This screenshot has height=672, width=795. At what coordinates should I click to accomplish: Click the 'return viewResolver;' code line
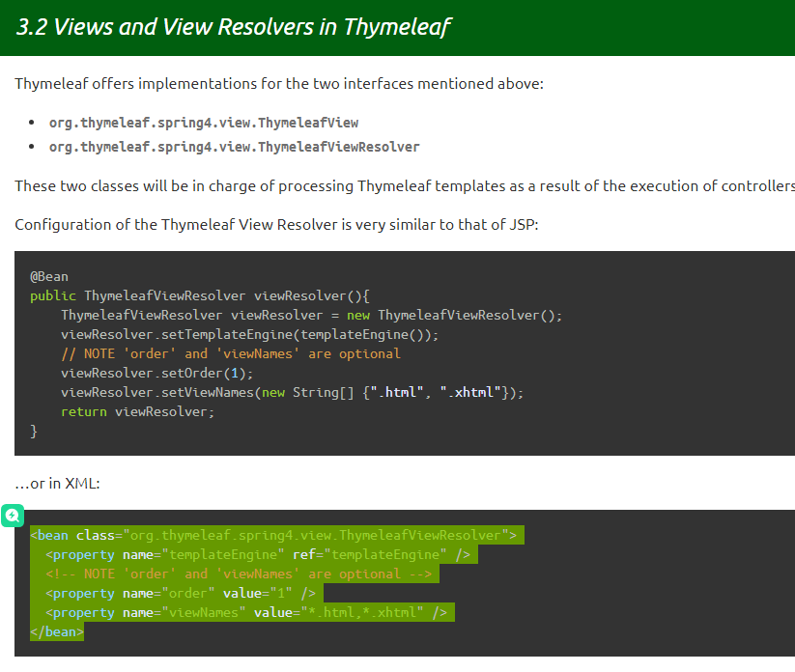(x=137, y=411)
